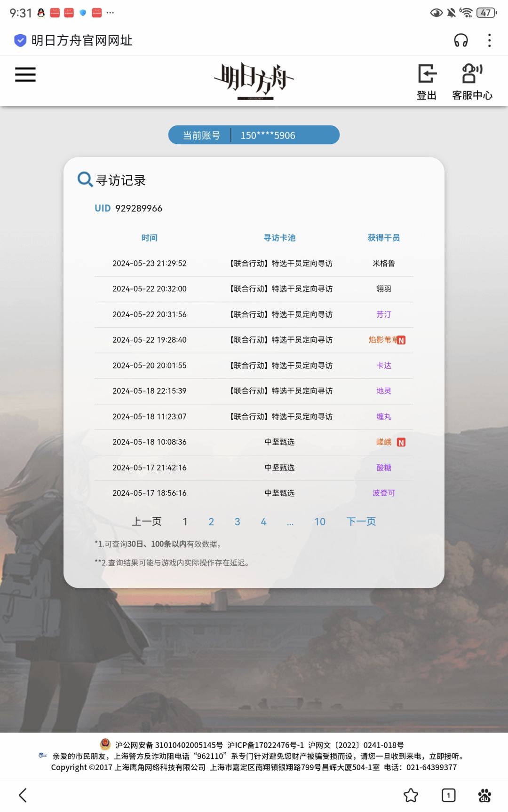Click operator name 嵯峨
Screen dimensions: 508x812
point(384,442)
